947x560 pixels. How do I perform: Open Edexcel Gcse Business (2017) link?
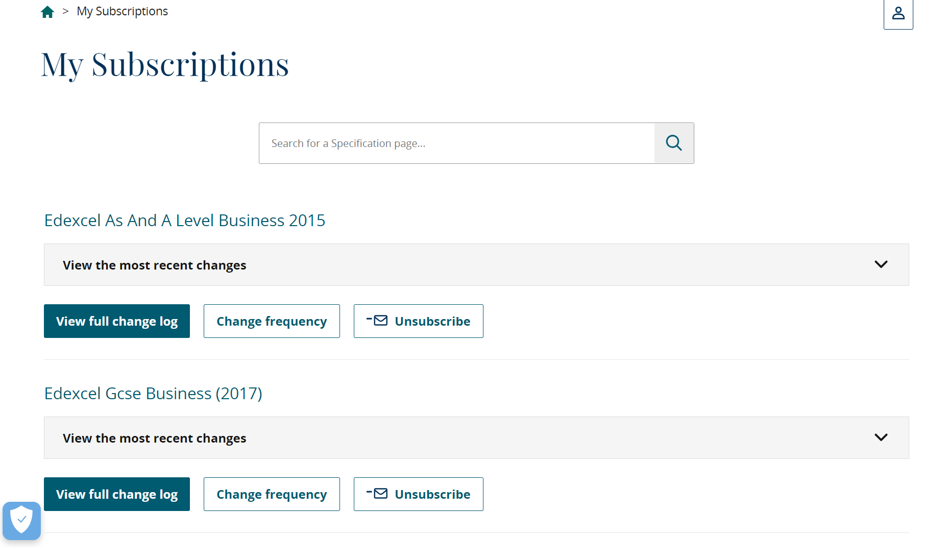(153, 394)
